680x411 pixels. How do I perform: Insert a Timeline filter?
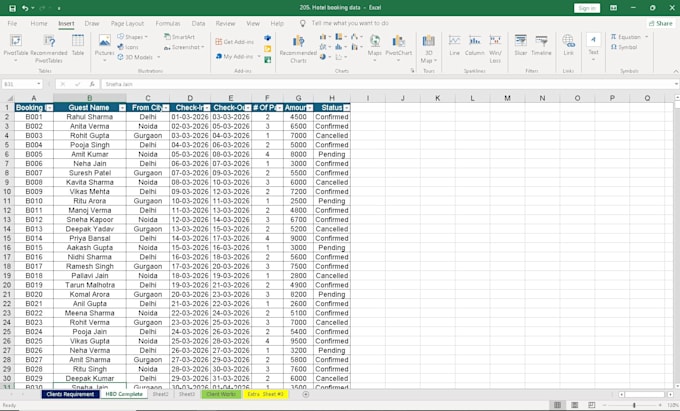click(x=541, y=45)
